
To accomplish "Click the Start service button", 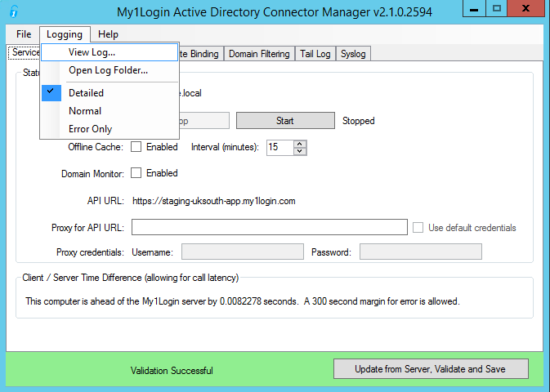I will [x=285, y=121].
